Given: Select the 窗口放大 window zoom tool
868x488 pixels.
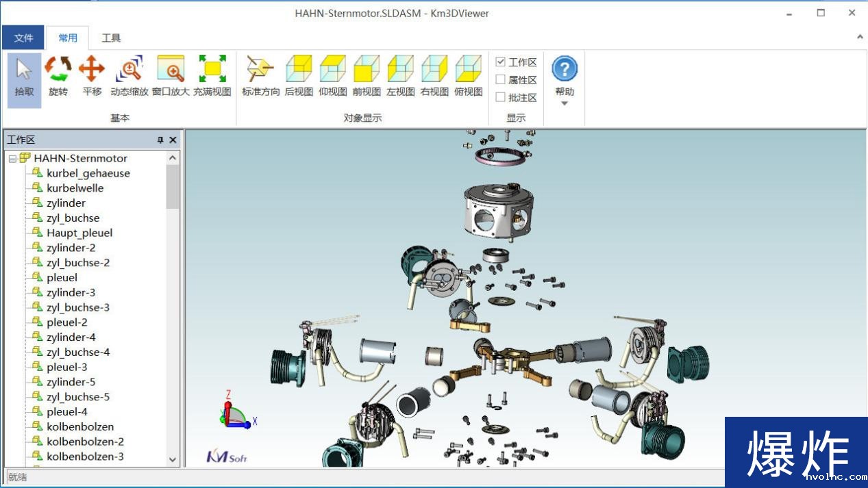Looking at the screenshot, I should pos(171,75).
